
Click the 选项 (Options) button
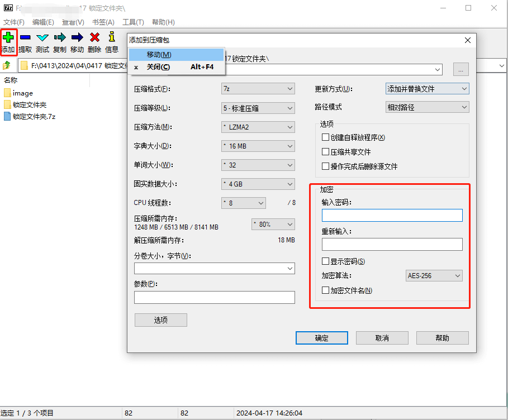click(x=160, y=319)
